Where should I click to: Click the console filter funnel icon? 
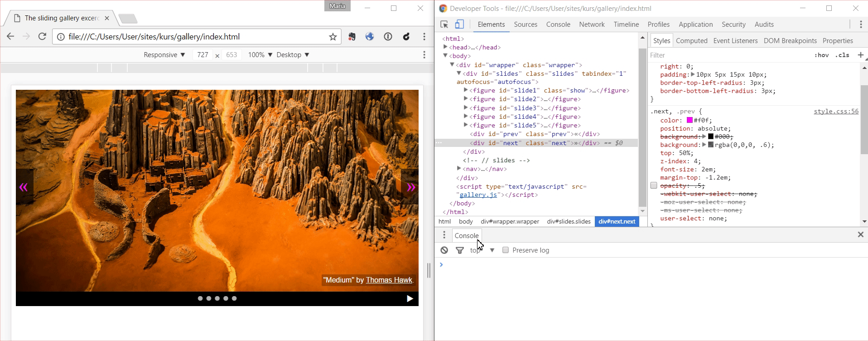click(459, 250)
